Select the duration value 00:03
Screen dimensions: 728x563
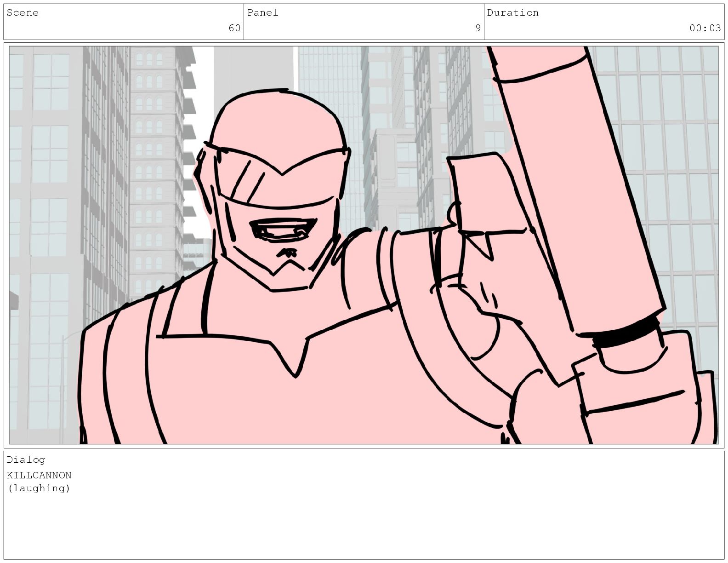coord(705,29)
